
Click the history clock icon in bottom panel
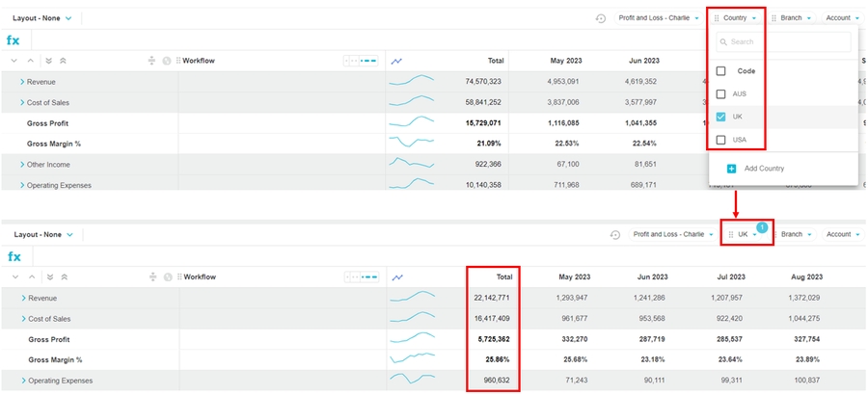pyautogui.click(x=615, y=234)
